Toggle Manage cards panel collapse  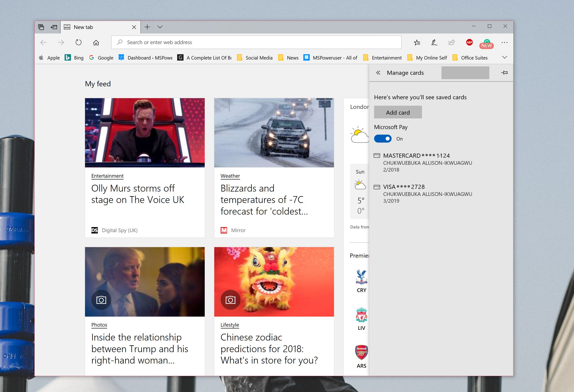[x=377, y=73]
